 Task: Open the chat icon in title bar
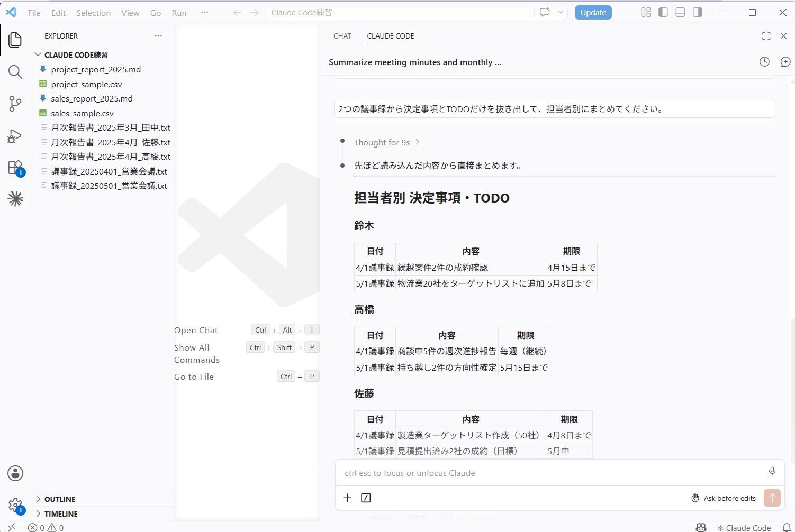tap(545, 12)
